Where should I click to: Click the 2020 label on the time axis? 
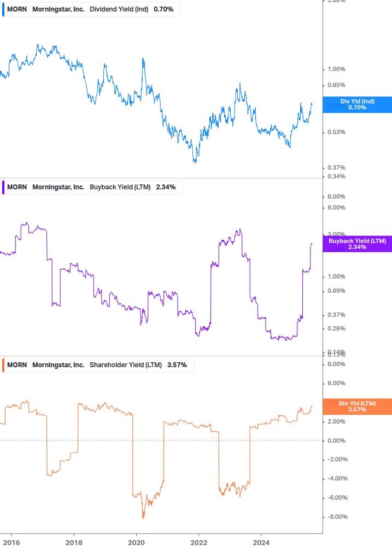point(136,543)
